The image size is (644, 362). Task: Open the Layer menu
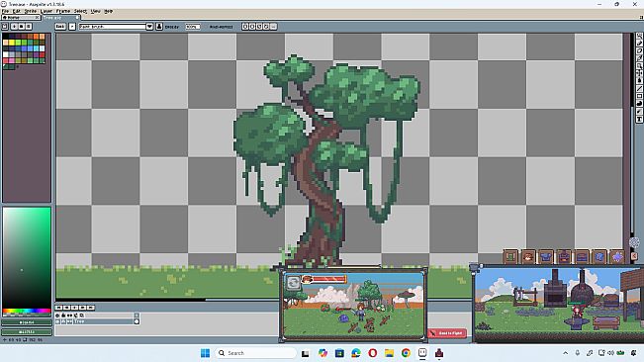(46, 11)
